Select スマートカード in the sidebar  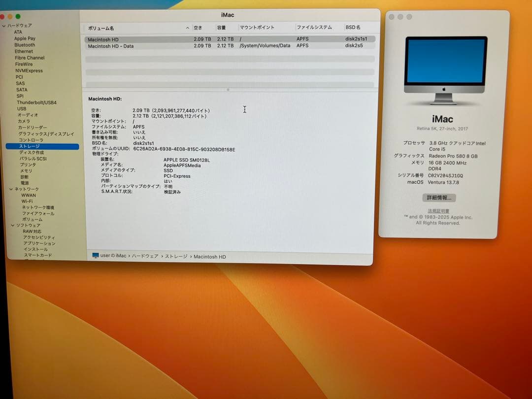[x=38, y=255]
